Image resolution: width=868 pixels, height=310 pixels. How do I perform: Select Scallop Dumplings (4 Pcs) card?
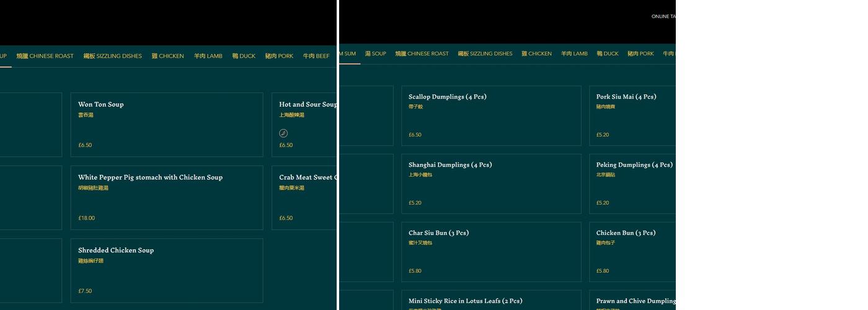(x=491, y=115)
